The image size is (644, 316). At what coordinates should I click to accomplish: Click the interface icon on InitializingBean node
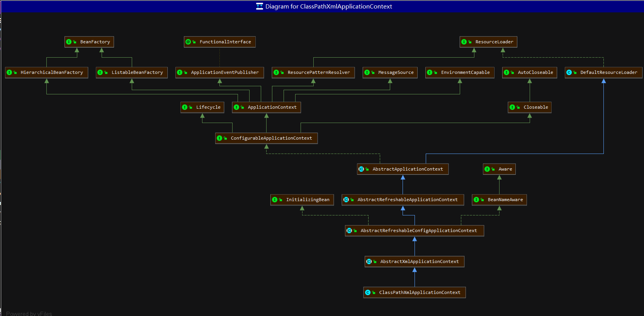[275, 200]
